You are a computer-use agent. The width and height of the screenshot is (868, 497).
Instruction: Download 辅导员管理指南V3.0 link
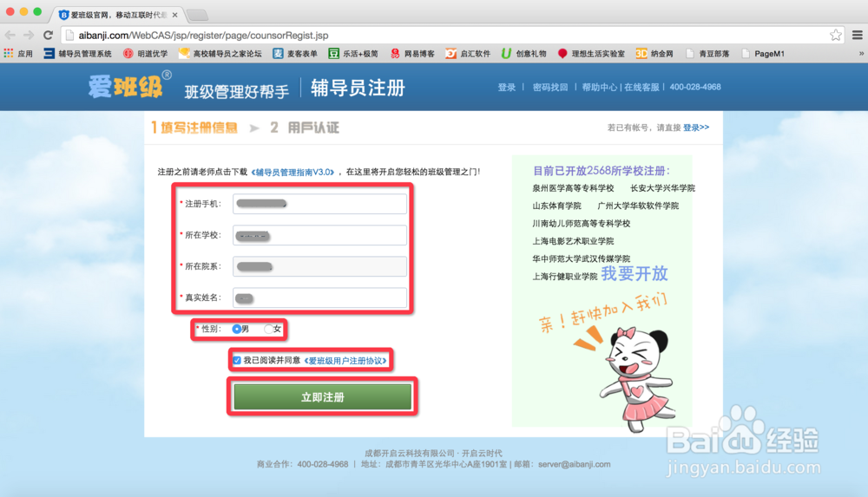pyautogui.click(x=293, y=172)
